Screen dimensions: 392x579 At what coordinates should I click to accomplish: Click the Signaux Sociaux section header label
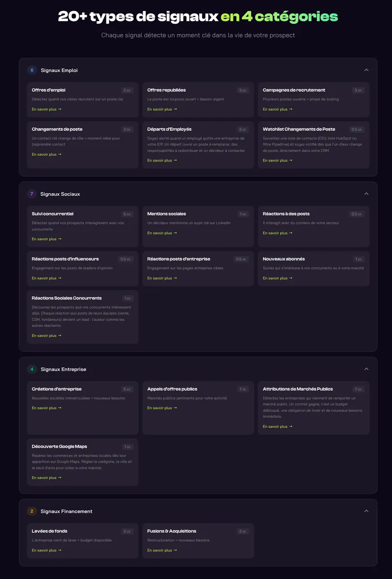pyautogui.click(x=60, y=194)
